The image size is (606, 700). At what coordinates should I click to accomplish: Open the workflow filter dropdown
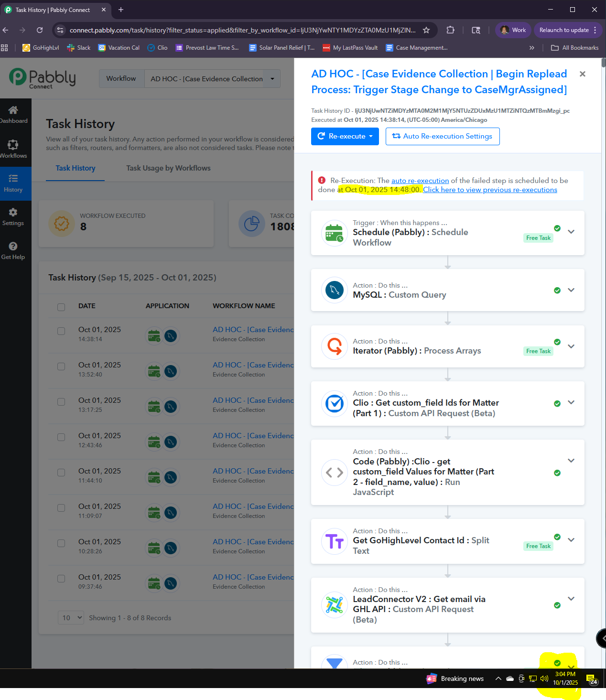pyautogui.click(x=272, y=79)
